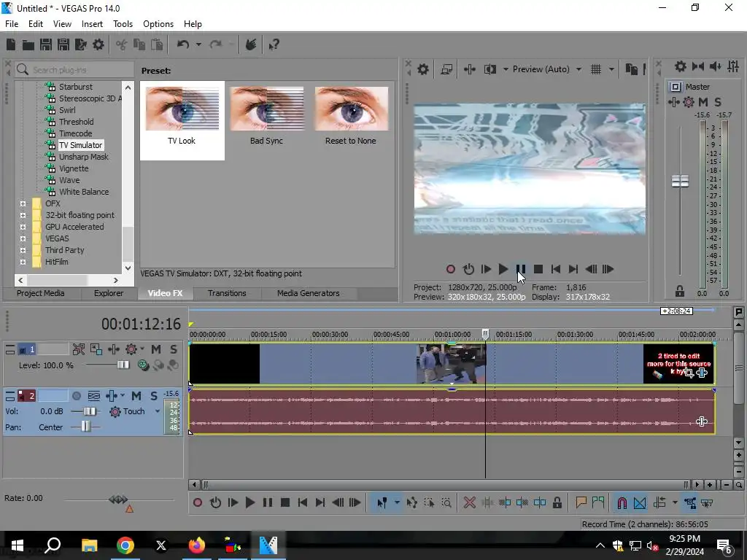Solo audio track 2
Screen dimensions: 747x560
click(x=153, y=396)
